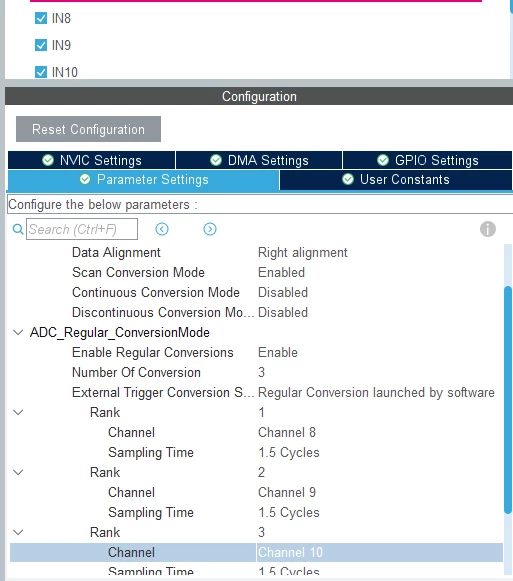Collapse the Rank 3 section

tap(18, 532)
